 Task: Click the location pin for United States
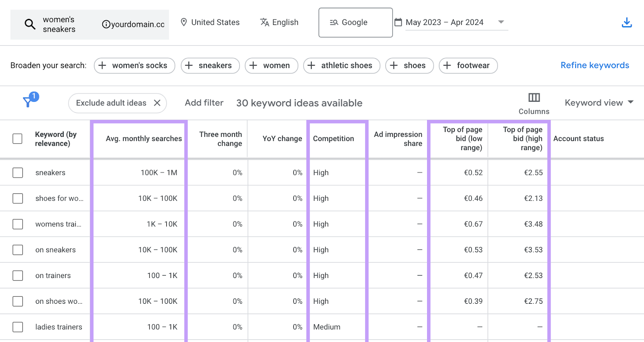[184, 23]
